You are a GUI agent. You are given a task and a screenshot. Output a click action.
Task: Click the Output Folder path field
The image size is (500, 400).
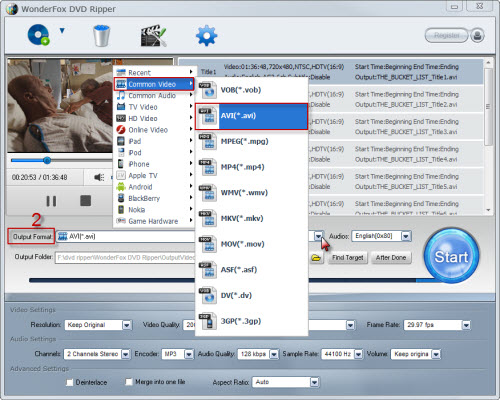click(x=125, y=257)
